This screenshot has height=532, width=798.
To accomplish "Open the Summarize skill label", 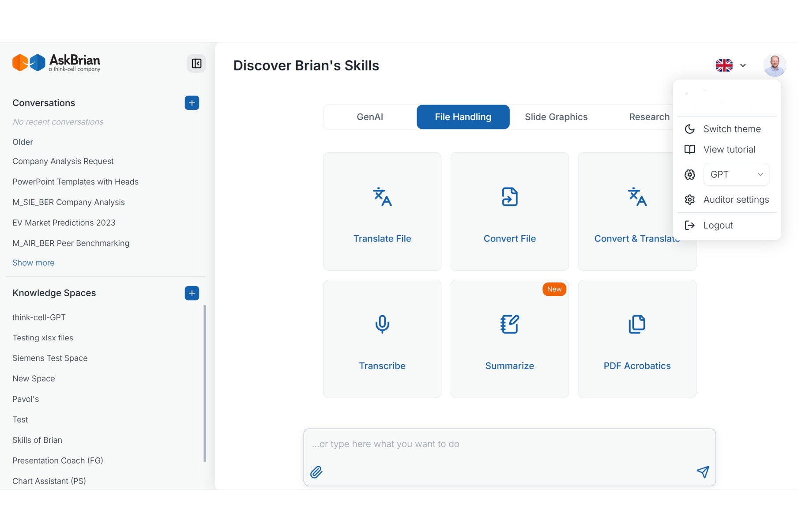I will pos(509,366).
